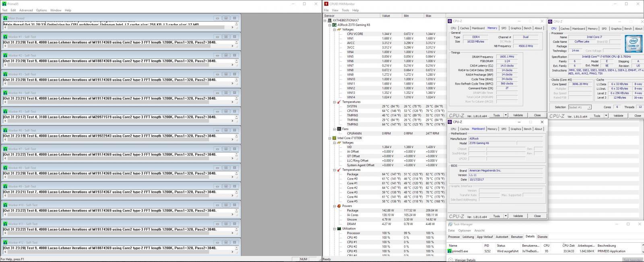Click the CPUID HWMonitor title bar icon
The image size is (644, 262).
point(326,4)
